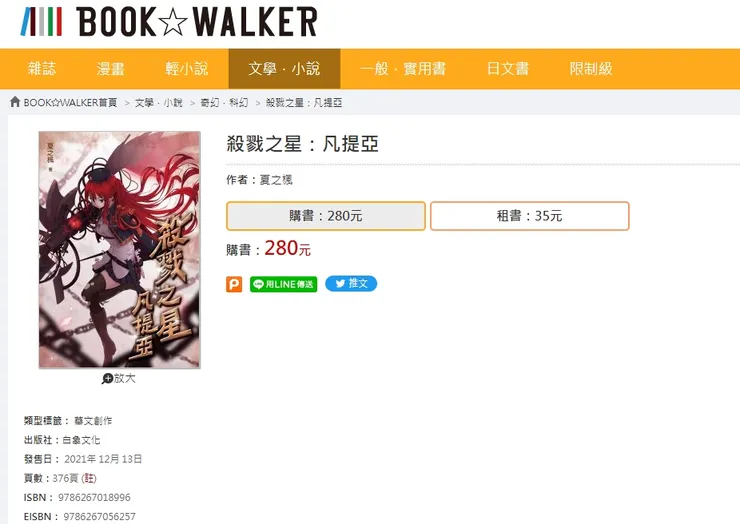This screenshot has width=740, height=524.
Task: Open the 奇幻・科幻 breadcrumb link
Action: point(224,102)
